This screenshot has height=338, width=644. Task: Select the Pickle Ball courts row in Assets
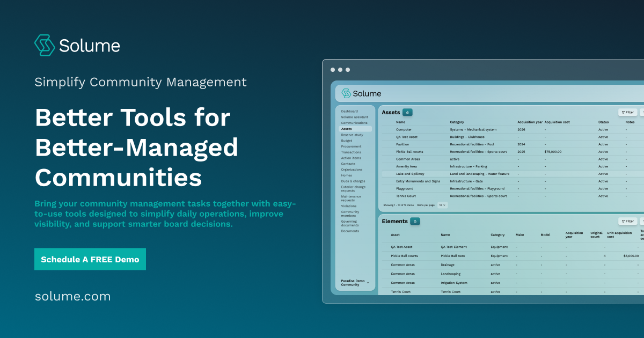(513, 152)
